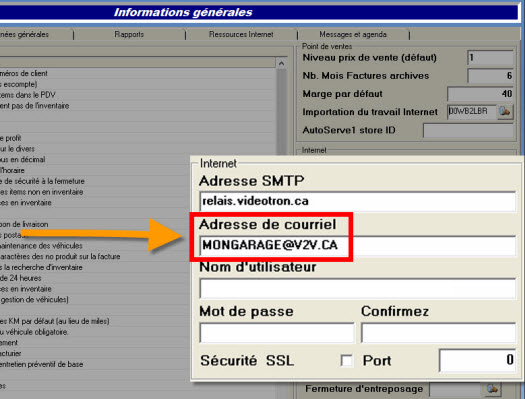Select the 'profit' option row
The height and width of the screenshot is (399, 525).
click(137, 138)
